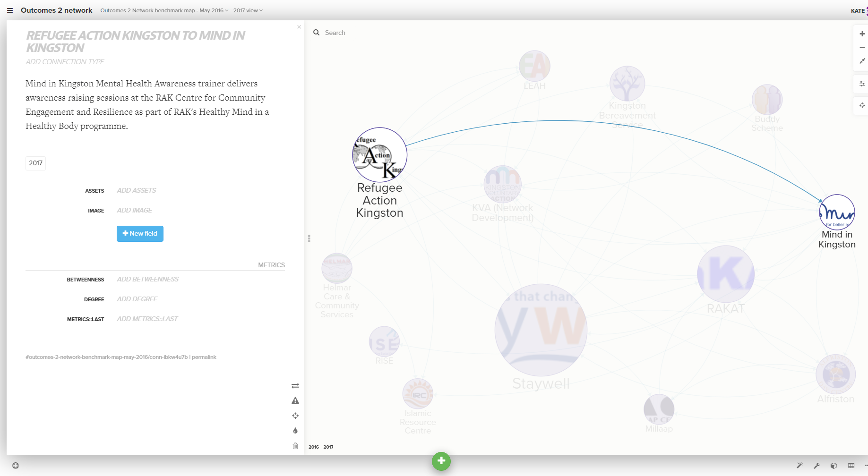Close the connection profile panel
This screenshot has width=868, height=476.
(x=299, y=27)
